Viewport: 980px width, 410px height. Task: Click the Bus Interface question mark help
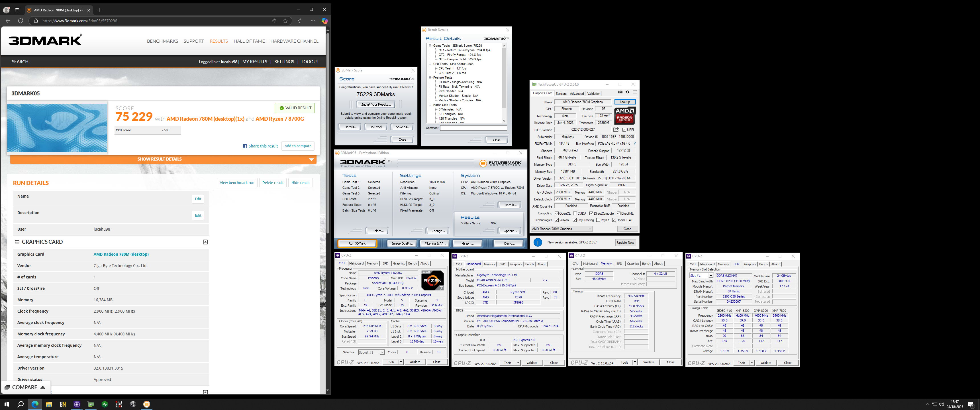pyautogui.click(x=634, y=144)
